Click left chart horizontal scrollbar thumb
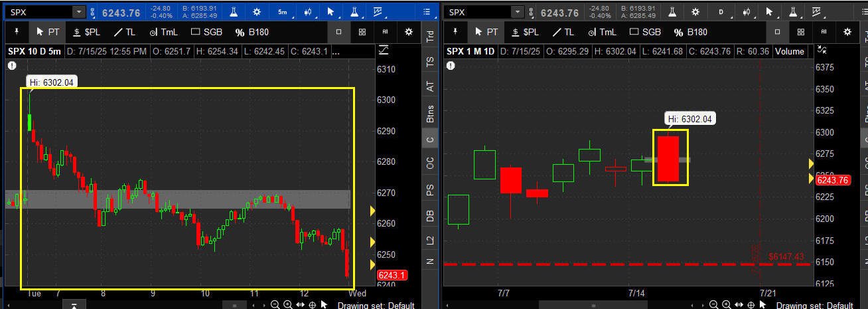This screenshot has height=309, width=868. click(233, 305)
